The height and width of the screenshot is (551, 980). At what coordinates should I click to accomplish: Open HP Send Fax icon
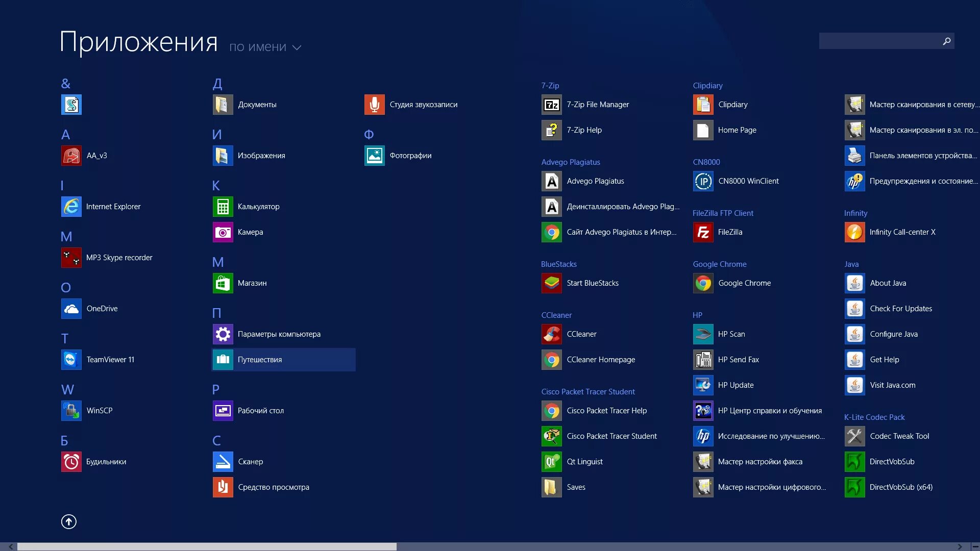pyautogui.click(x=703, y=360)
